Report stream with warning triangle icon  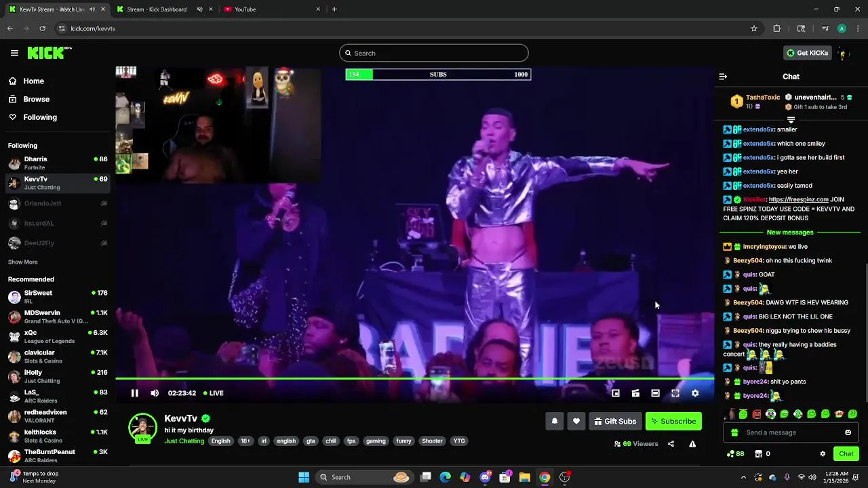tap(692, 444)
